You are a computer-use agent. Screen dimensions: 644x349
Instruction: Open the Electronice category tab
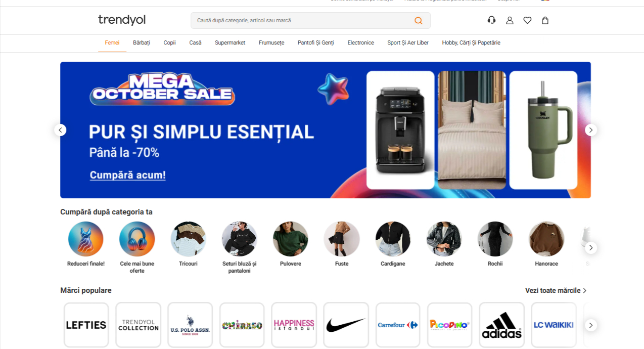(360, 42)
